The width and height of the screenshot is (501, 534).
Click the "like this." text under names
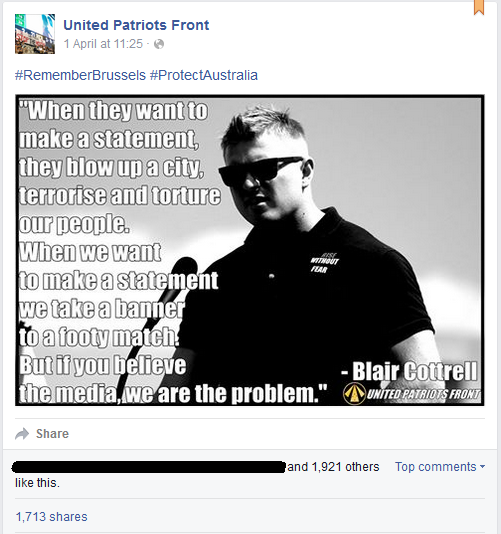(x=37, y=483)
